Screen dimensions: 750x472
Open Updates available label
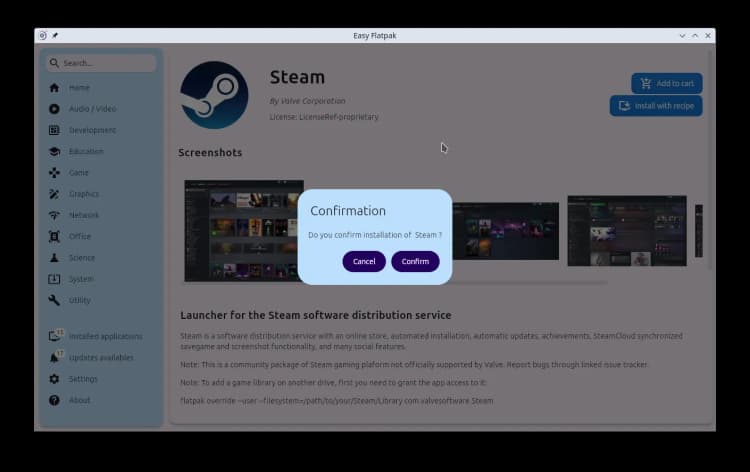[101, 358]
